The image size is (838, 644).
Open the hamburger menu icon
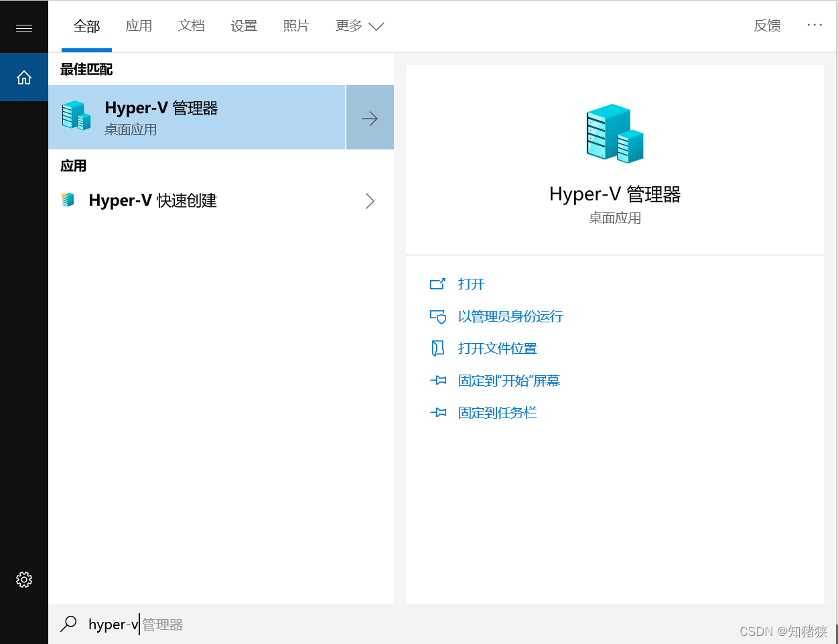pyautogui.click(x=24, y=27)
